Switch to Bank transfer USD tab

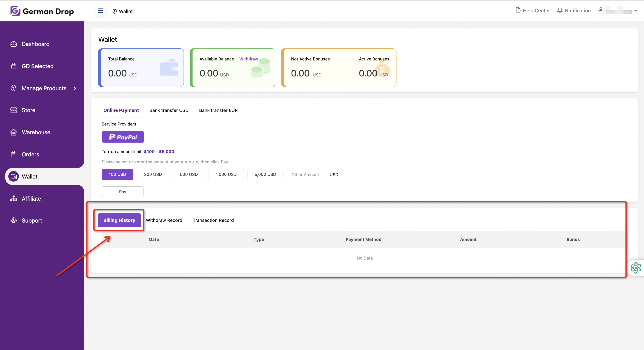[x=169, y=110]
